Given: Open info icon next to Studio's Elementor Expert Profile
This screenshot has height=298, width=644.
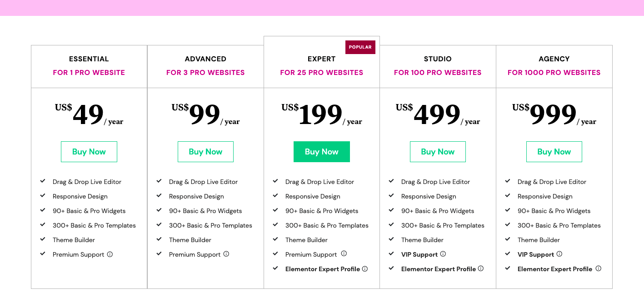Looking at the screenshot, I should 481,268.
